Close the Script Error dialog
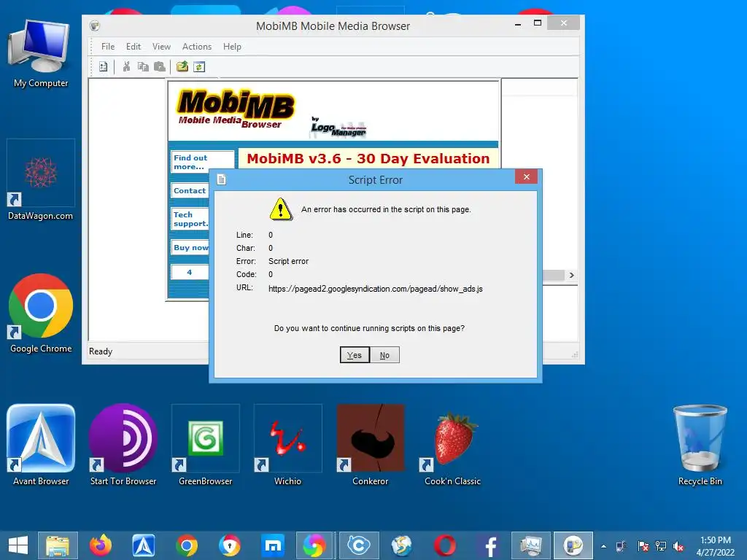 (526, 176)
